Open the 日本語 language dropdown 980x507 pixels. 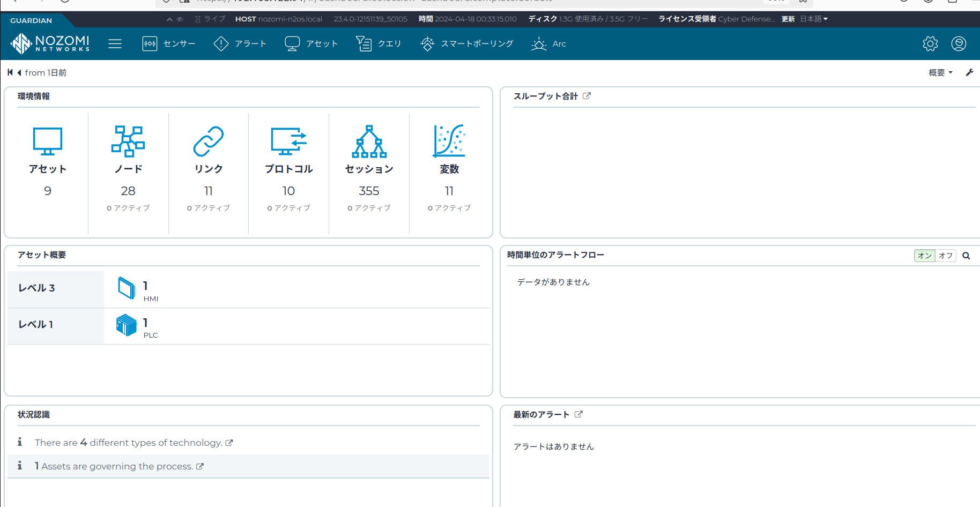coord(814,19)
